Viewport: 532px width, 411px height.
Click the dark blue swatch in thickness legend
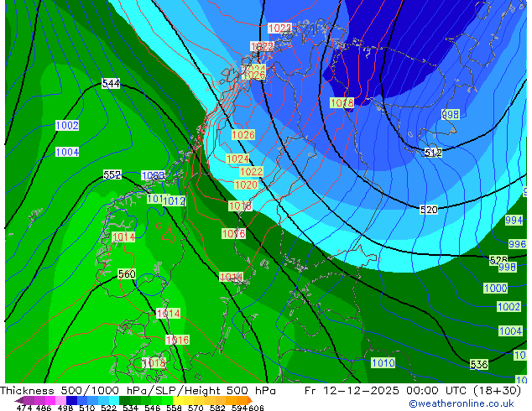71,400
